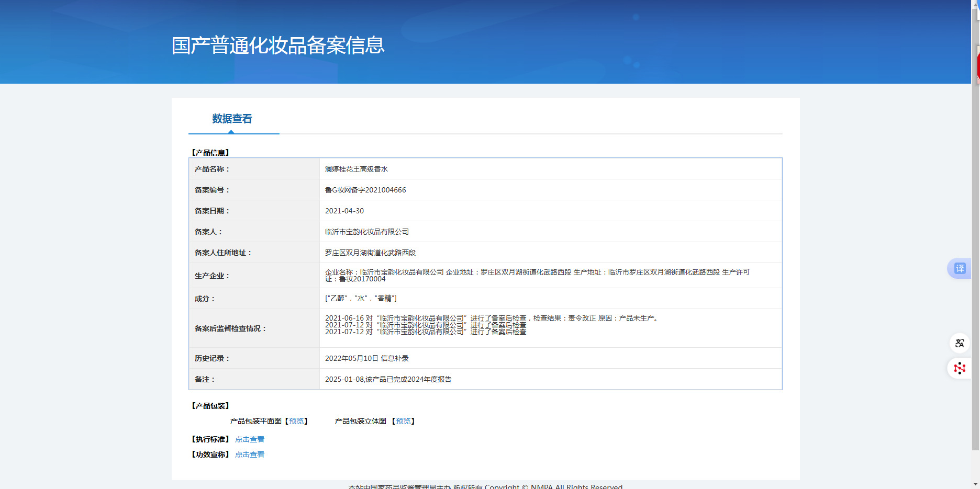
Task: Select remark 2025-01-08,该产品已完成2024年度报告
Action: pos(388,379)
